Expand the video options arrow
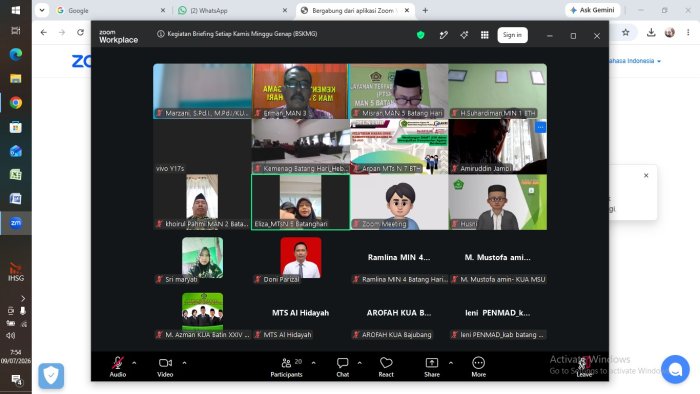 click(x=184, y=363)
